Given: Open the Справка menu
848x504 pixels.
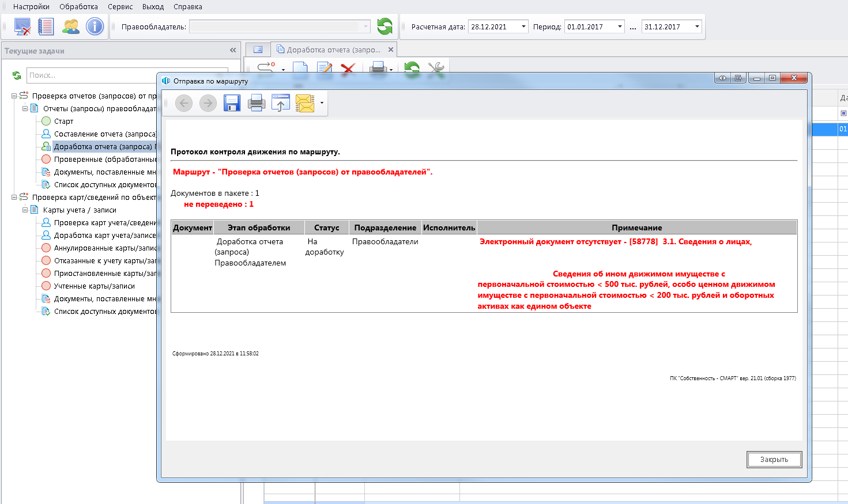Looking at the screenshot, I should (188, 7).
